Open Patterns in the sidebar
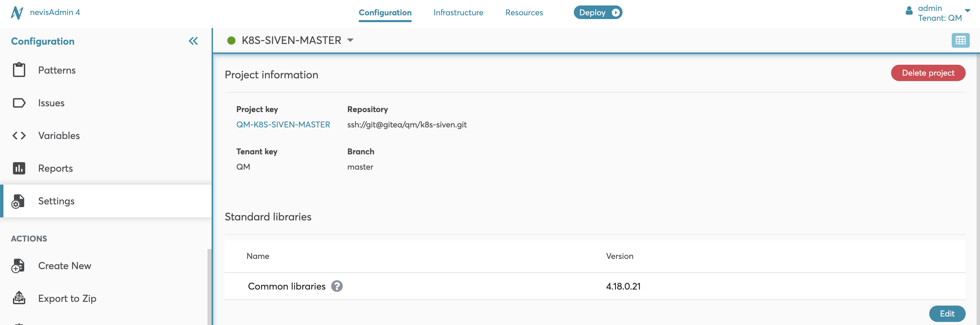Screen dimensions: 980x325 click(106, 71)
